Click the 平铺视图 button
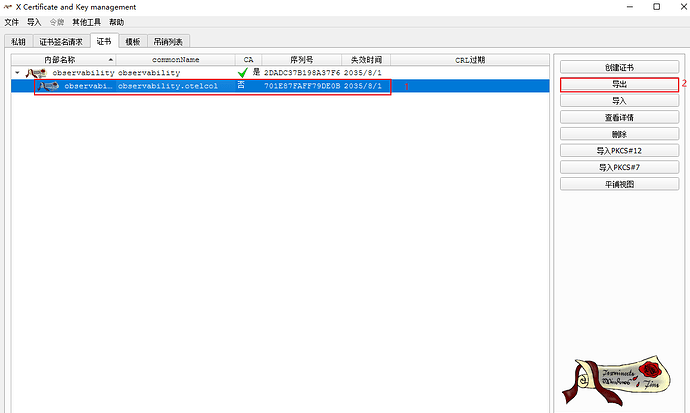 coord(618,184)
